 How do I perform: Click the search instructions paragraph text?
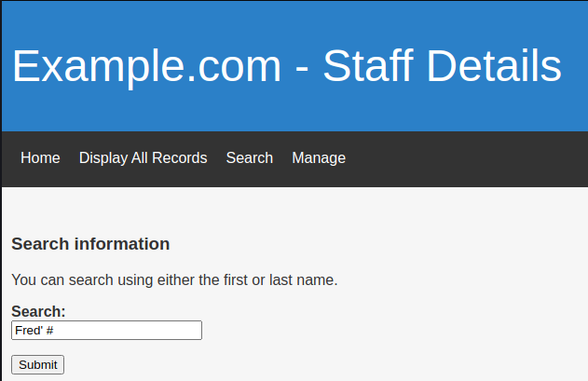coord(174,279)
